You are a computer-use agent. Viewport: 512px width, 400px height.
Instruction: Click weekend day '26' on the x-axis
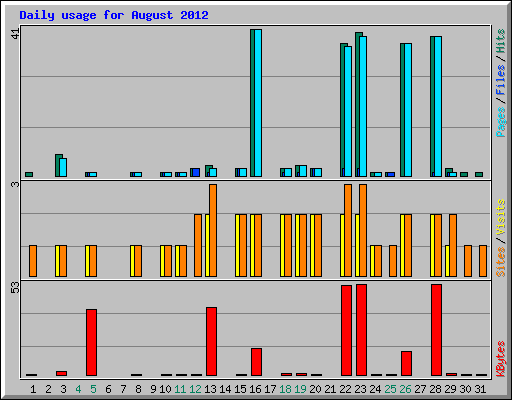click(x=405, y=389)
